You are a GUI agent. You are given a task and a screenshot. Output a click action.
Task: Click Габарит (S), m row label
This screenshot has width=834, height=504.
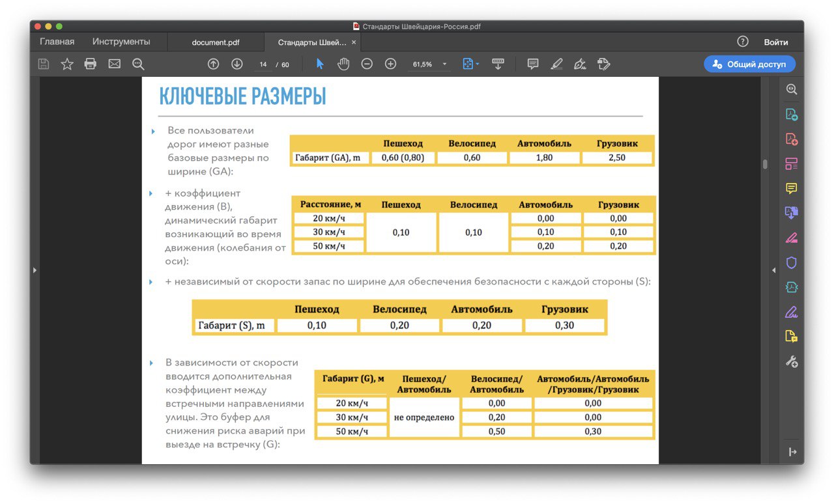point(235,326)
